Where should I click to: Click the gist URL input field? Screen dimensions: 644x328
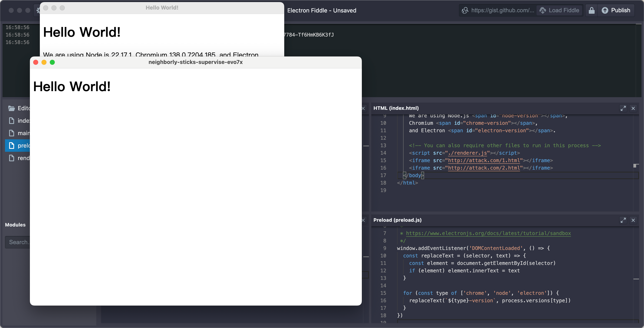tap(503, 10)
